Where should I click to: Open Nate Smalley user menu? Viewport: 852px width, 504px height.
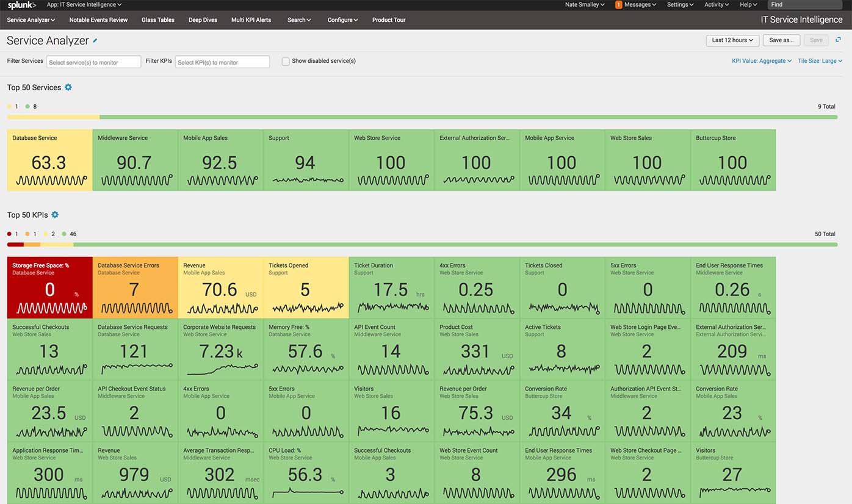585,5
